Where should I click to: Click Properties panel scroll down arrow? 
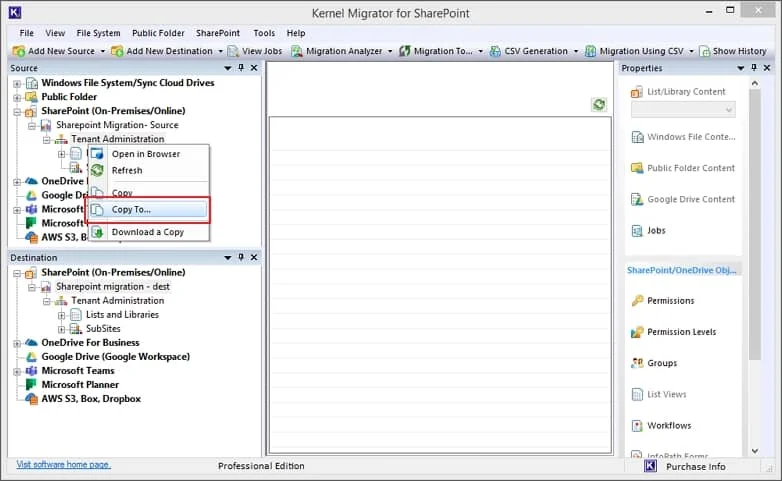[755, 451]
